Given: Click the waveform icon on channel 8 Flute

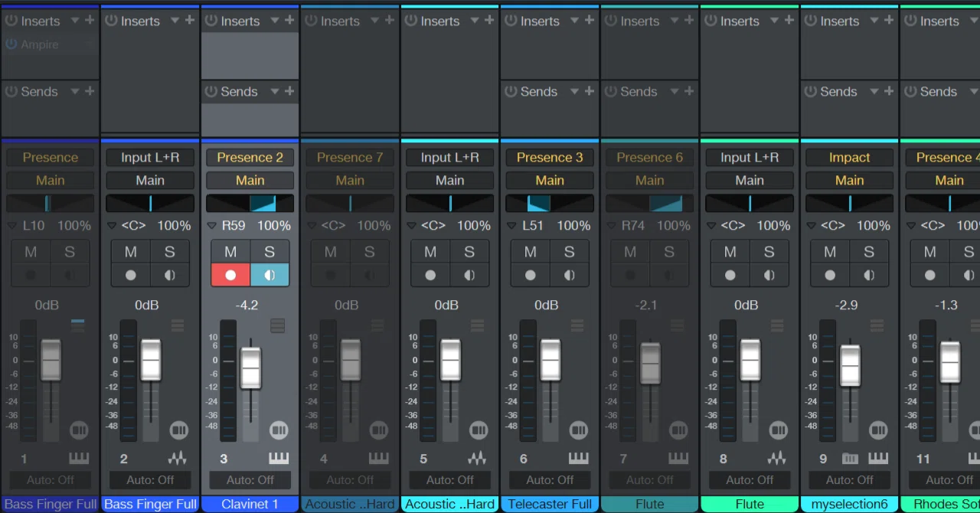Looking at the screenshot, I should [x=777, y=458].
